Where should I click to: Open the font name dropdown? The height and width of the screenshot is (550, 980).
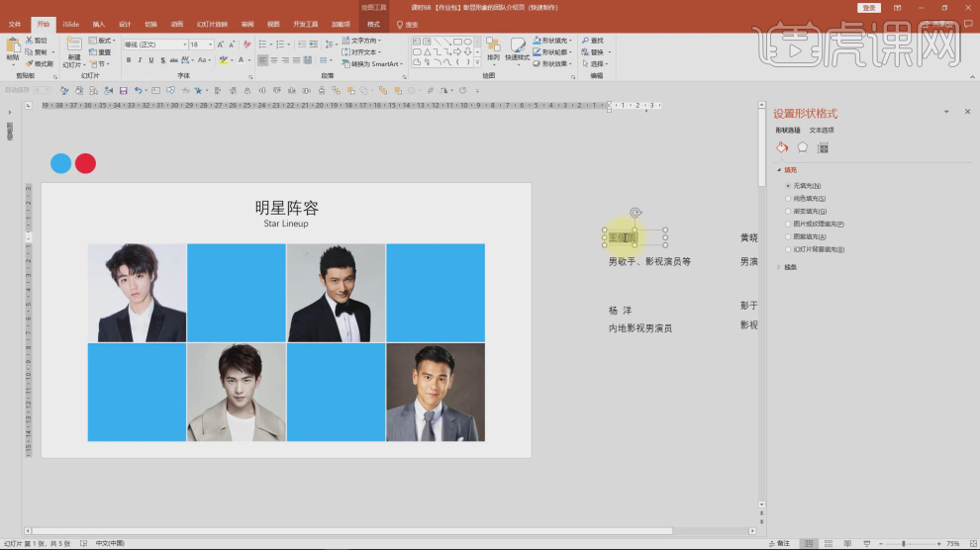pyautogui.click(x=184, y=45)
